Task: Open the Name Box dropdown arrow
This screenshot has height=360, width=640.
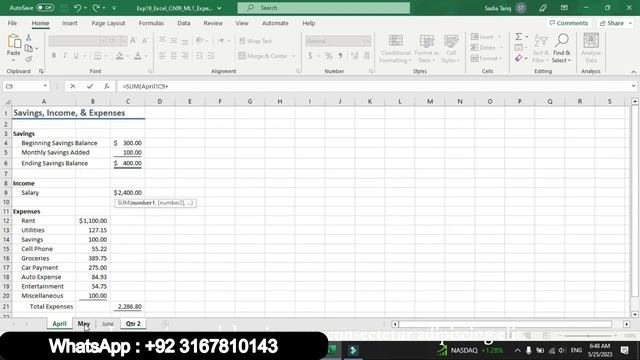Action: [x=45, y=86]
